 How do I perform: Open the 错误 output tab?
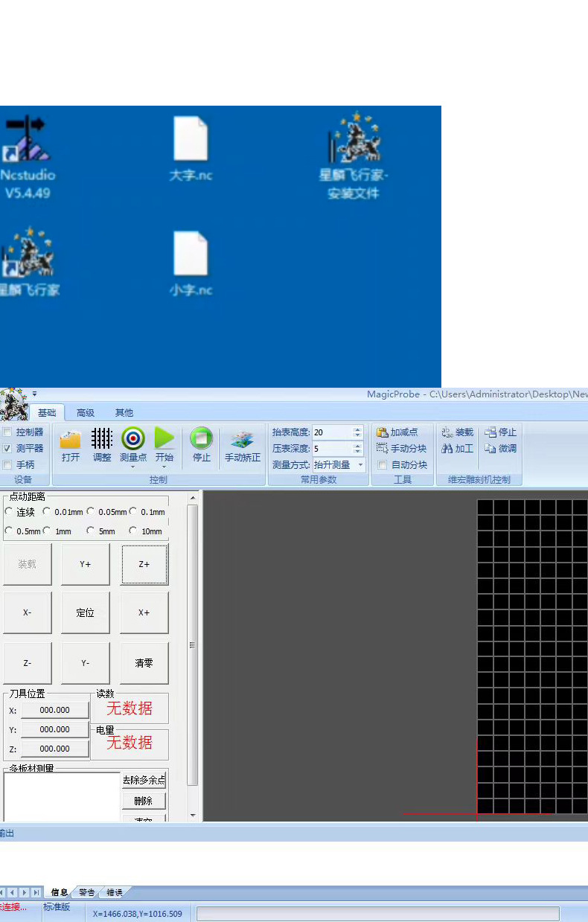click(x=115, y=892)
